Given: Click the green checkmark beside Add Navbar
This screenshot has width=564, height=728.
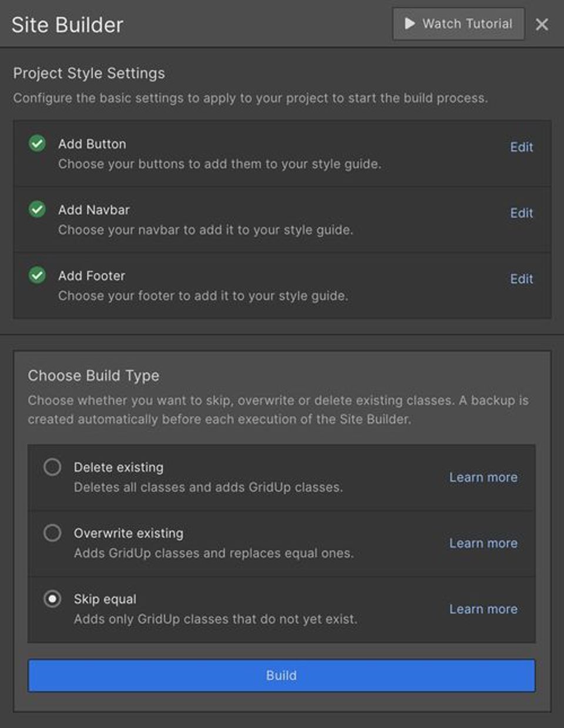Looking at the screenshot, I should coord(37,209).
